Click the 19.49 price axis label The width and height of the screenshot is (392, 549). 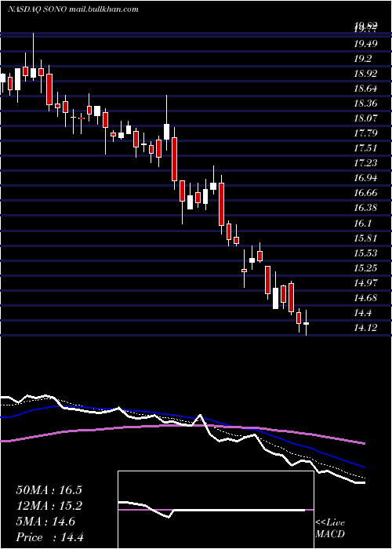[x=365, y=44]
